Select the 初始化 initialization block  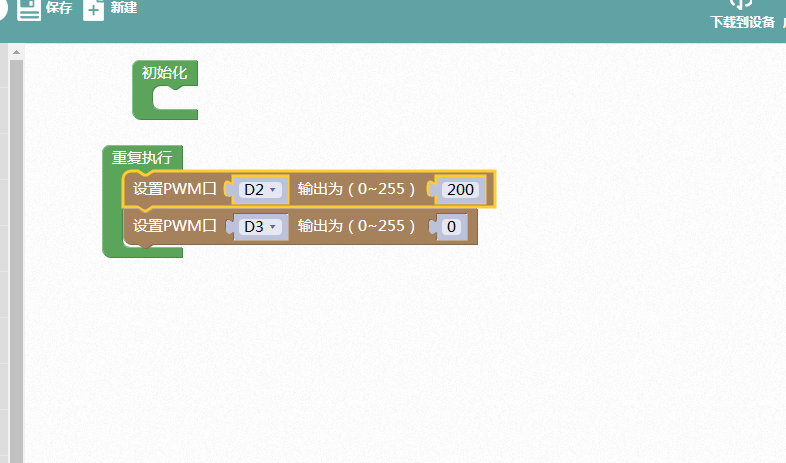click(164, 72)
